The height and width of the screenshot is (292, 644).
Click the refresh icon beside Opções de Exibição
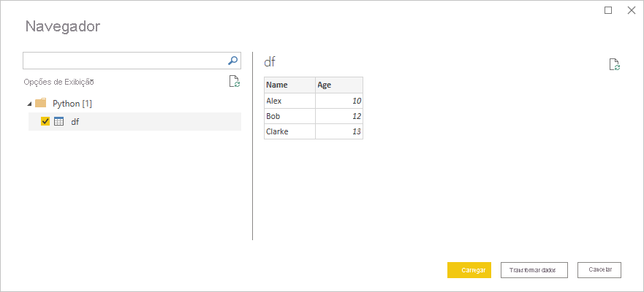234,82
